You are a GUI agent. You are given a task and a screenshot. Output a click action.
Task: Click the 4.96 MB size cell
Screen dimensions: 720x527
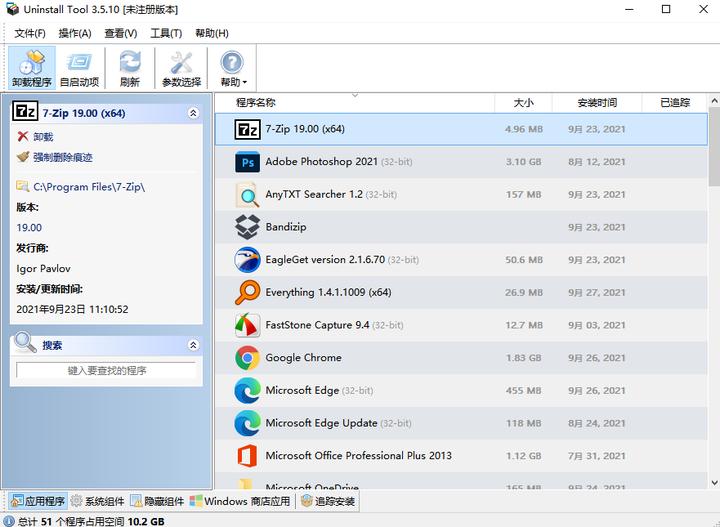point(523,129)
